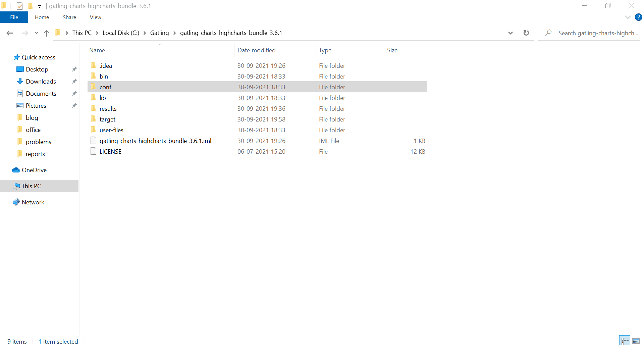Switch to details view layout icon

click(625, 341)
